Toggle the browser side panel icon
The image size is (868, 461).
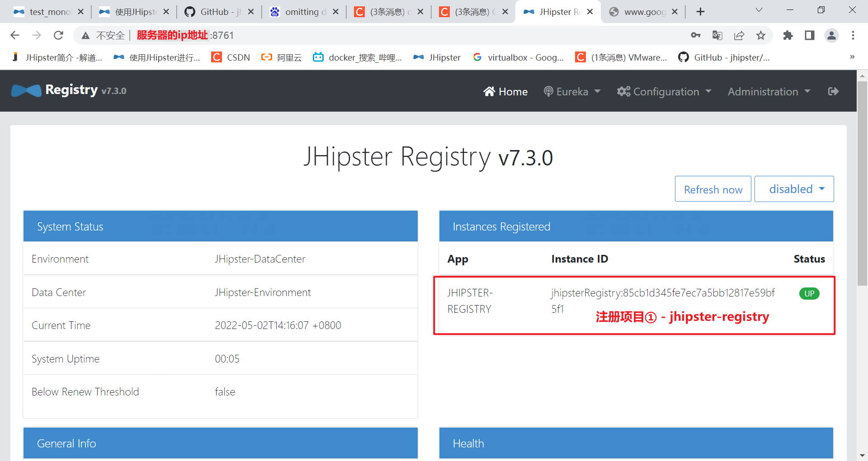tap(810, 35)
